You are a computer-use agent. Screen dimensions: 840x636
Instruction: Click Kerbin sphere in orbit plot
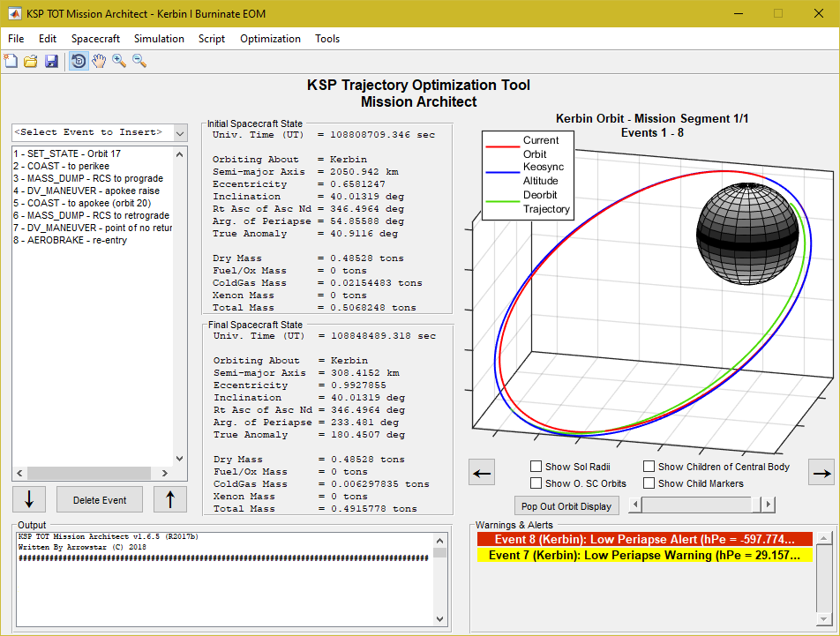(x=747, y=234)
